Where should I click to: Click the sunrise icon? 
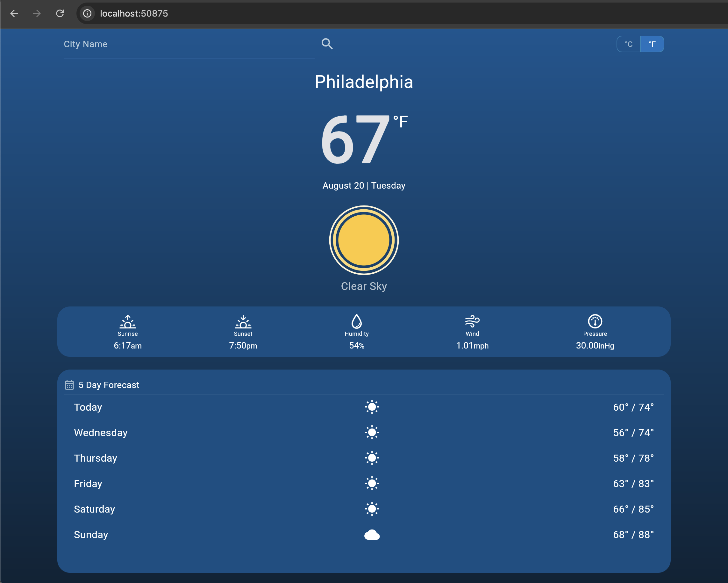[128, 321]
